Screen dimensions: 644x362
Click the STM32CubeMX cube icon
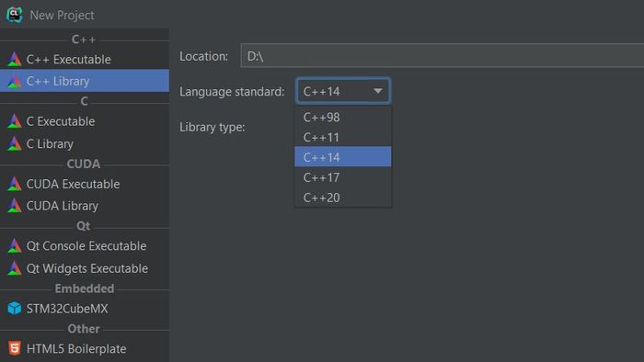[15, 309]
